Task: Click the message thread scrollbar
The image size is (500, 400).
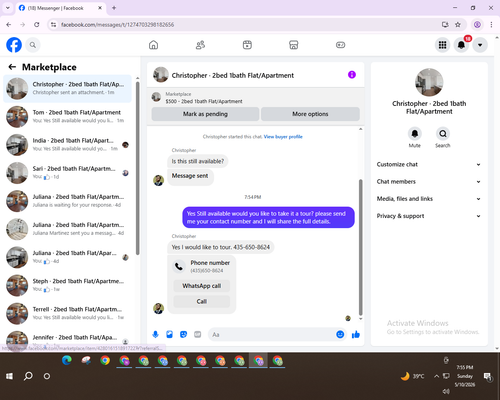Action: (360, 247)
